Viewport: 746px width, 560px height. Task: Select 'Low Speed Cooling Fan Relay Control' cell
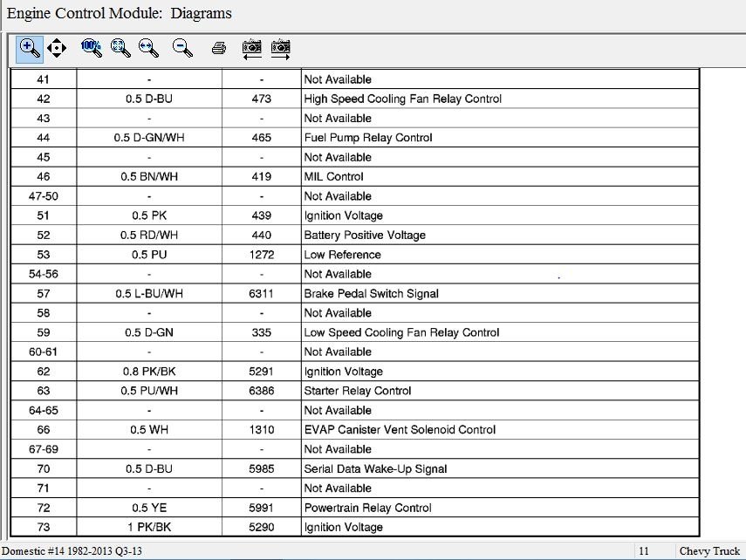(500, 332)
